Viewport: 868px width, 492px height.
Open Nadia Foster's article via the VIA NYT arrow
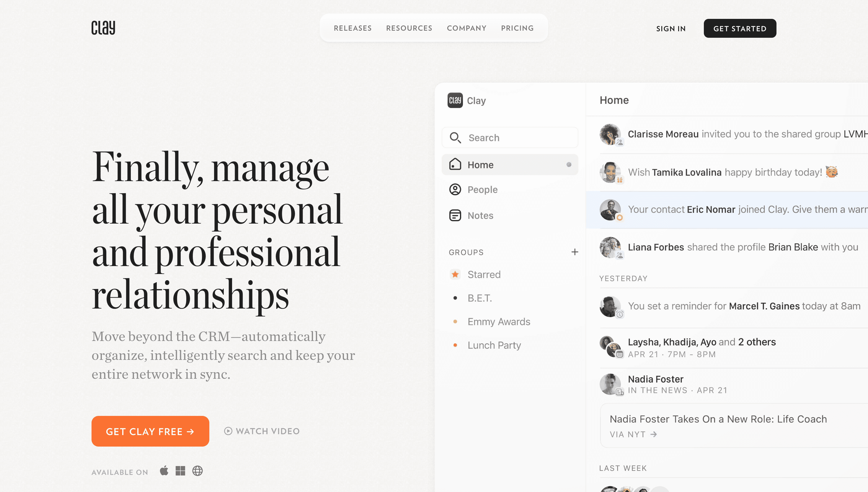pyautogui.click(x=654, y=434)
